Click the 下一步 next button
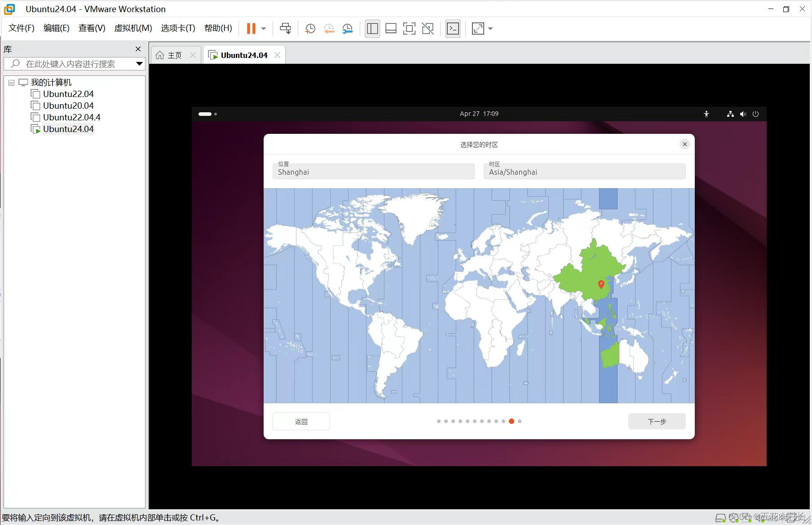812x525 pixels. click(x=657, y=421)
